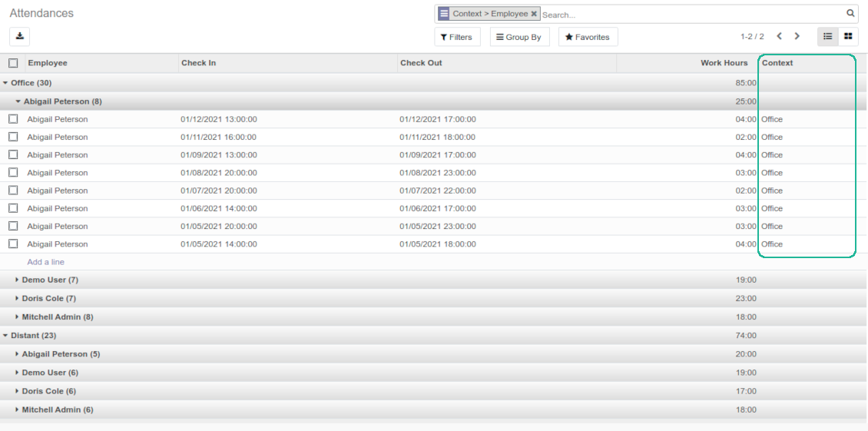Open the Favorites dropdown
This screenshot has width=868, height=431.
coord(588,37)
